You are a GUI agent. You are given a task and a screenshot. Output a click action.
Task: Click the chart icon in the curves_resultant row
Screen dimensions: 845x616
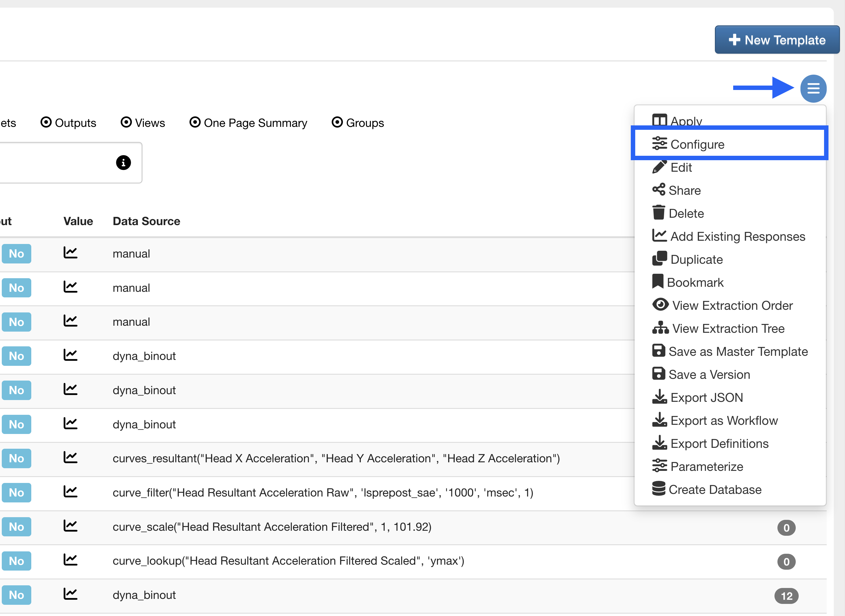[x=70, y=458]
